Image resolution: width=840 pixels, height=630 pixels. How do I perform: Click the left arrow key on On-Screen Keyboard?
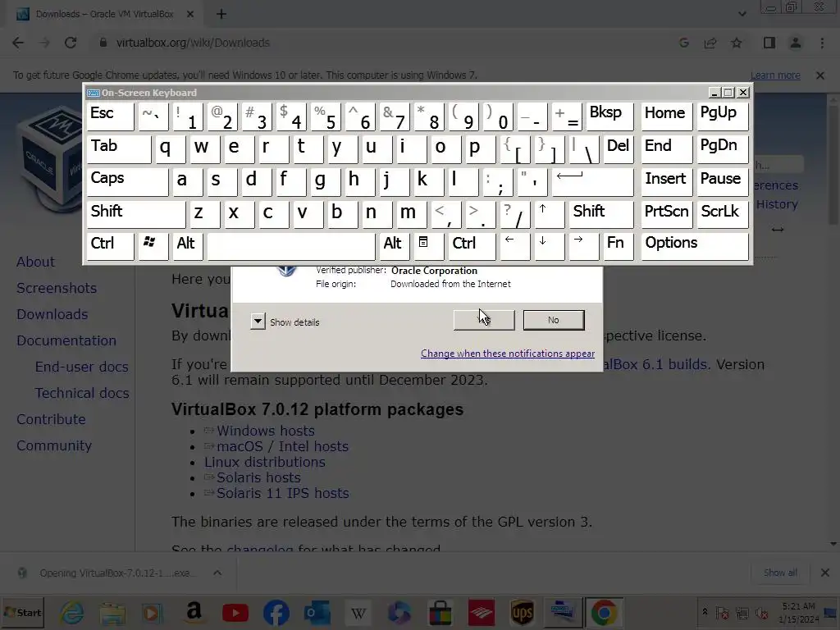pos(515,246)
